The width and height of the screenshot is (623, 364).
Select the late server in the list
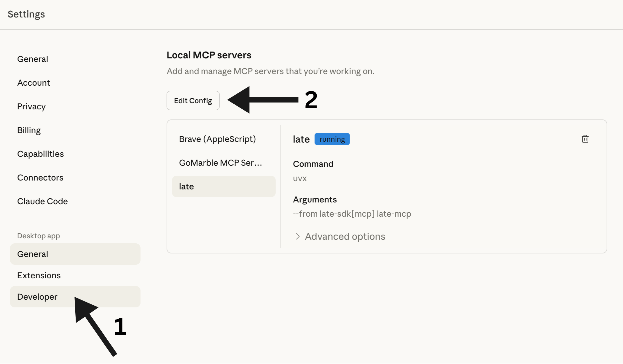click(x=186, y=186)
